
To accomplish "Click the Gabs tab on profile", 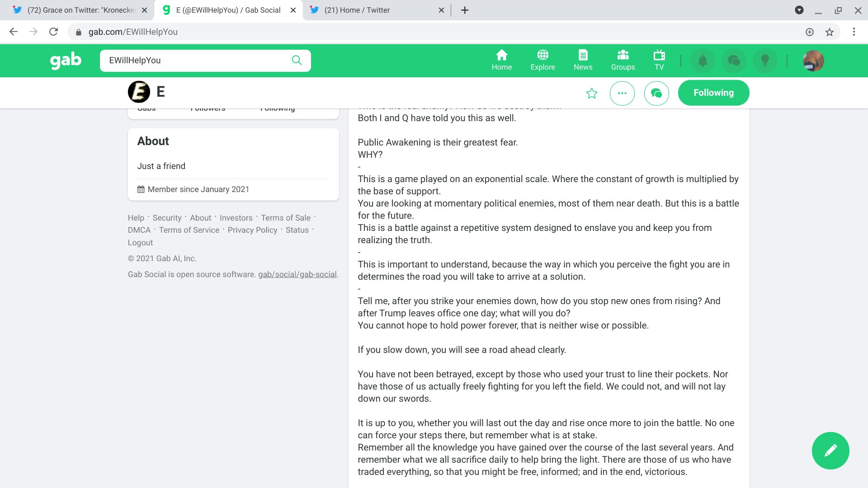I will pos(146,107).
